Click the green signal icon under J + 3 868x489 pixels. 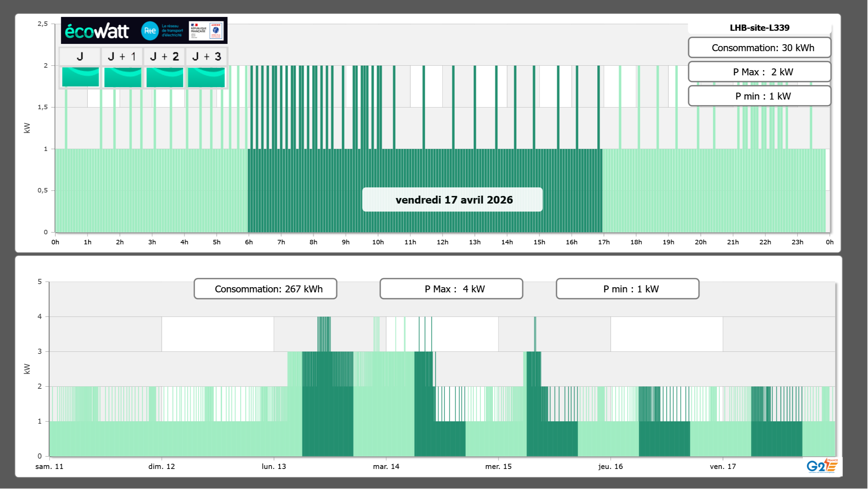tap(206, 77)
